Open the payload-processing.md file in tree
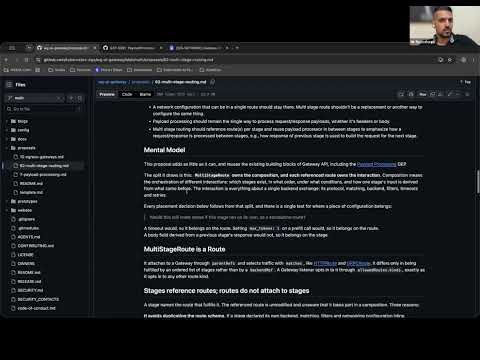 pyautogui.click(x=43, y=175)
